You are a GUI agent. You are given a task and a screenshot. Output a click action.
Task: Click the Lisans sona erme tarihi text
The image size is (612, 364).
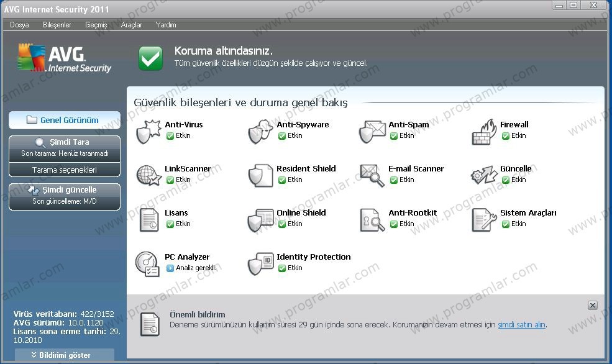tap(66, 335)
